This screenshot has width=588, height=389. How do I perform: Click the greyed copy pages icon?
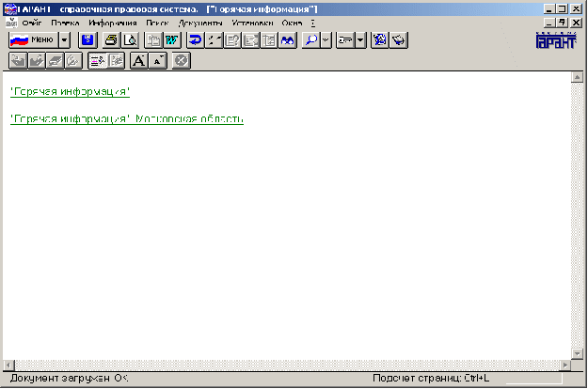[x=153, y=39]
